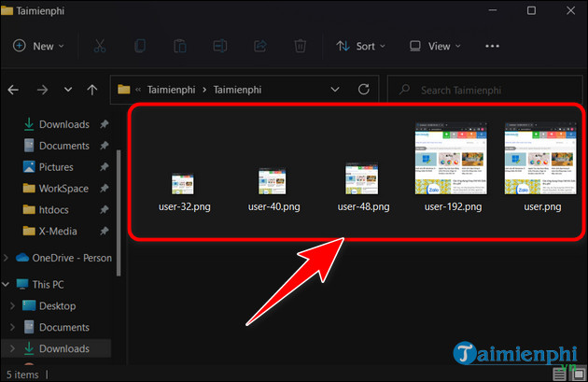588x382 pixels.
Task: Open pinned Downloads in Quick access
Action: tap(64, 124)
